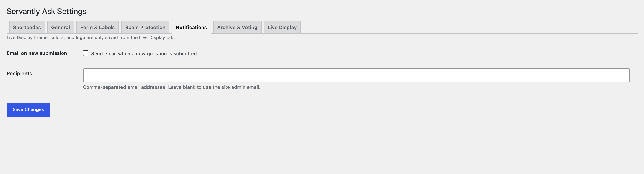Switch to the General tab
The width and height of the screenshot is (644, 174).
[60, 27]
